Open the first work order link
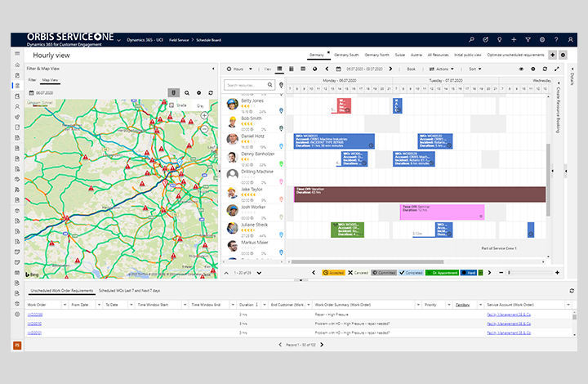 click(35, 315)
